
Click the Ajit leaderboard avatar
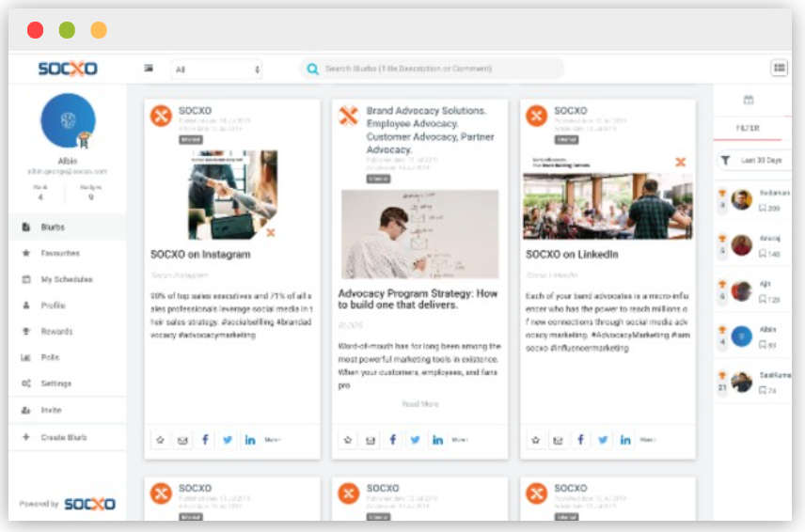pyautogui.click(x=741, y=290)
